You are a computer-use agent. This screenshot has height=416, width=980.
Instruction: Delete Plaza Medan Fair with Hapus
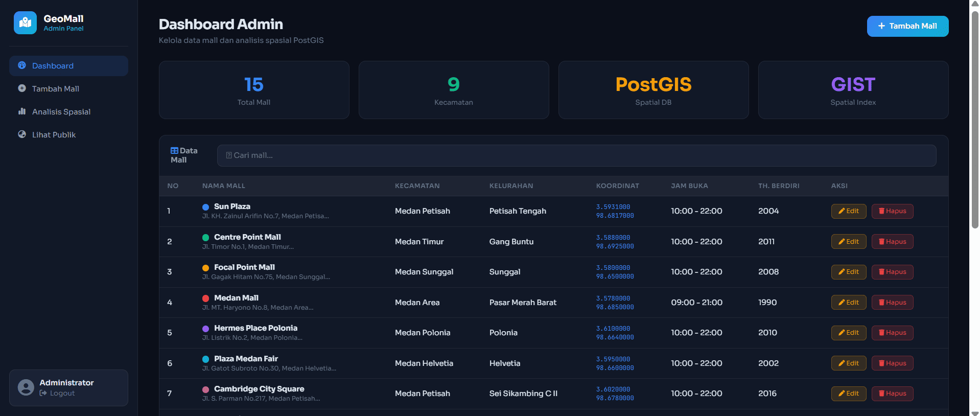pyautogui.click(x=892, y=363)
